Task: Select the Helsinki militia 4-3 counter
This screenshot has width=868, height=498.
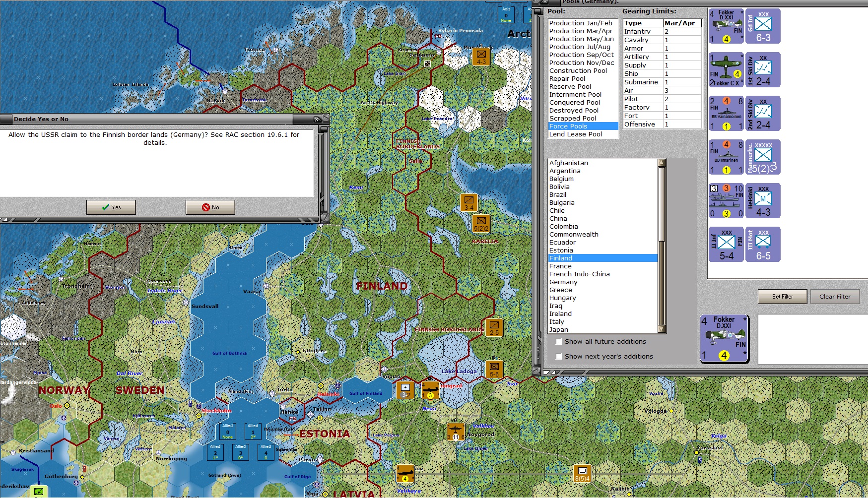Action: coord(763,201)
